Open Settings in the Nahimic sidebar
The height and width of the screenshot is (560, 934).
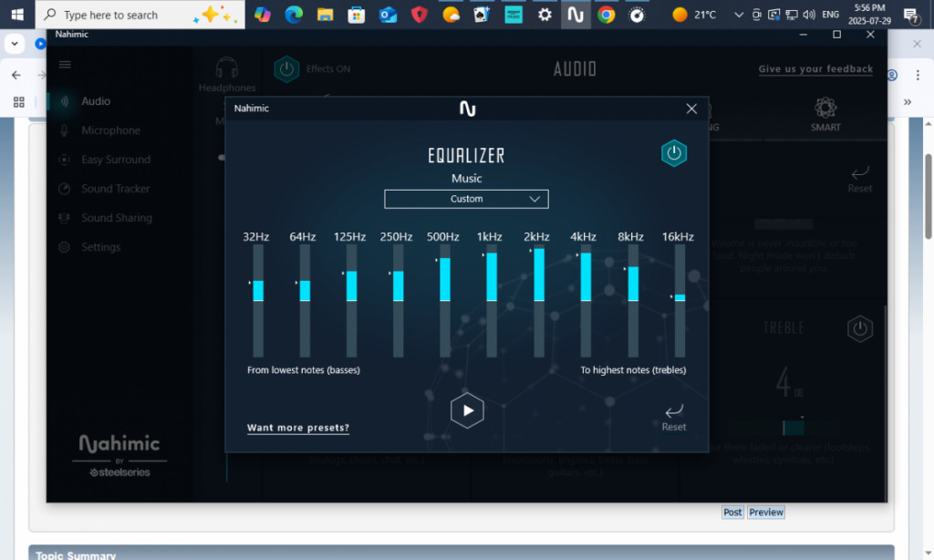(x=100, y=247)
